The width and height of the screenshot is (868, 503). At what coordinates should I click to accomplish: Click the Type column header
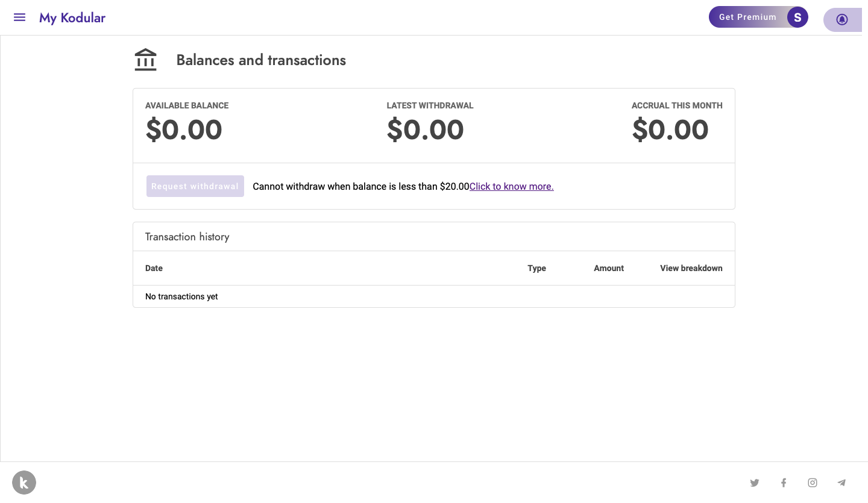click(x=536, y=268)
